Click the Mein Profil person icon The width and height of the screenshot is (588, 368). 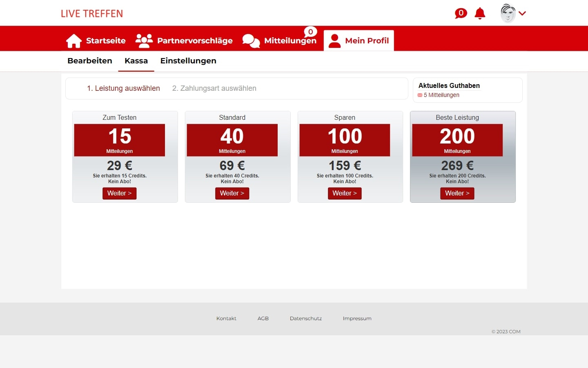[x=334, y=40]
